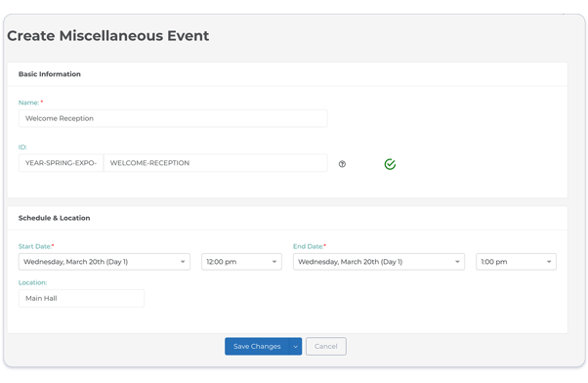Click the Create Miscellaneous Event title
Image resolution: width=588 pixels, height=383 pixels.
pyautogui.click(x=108, y=35)
